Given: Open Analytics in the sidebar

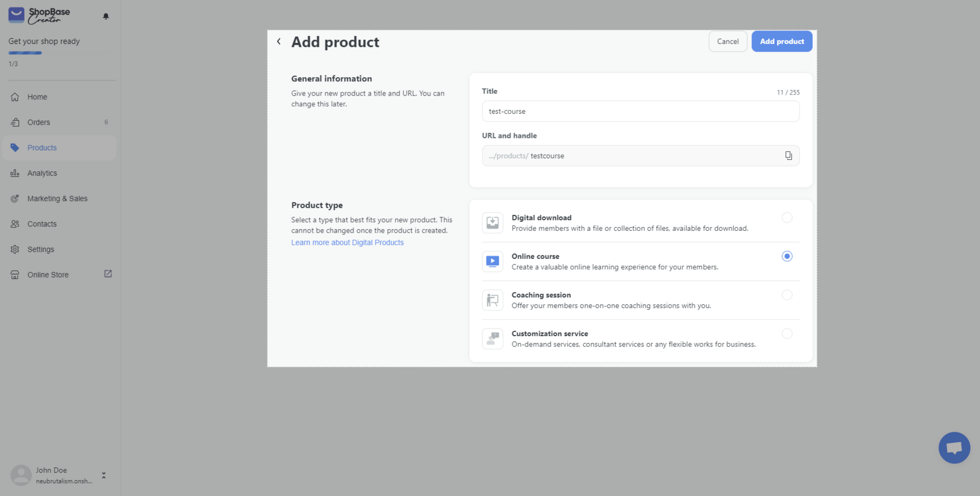Looking at the screenshot, I should (59, 173).
